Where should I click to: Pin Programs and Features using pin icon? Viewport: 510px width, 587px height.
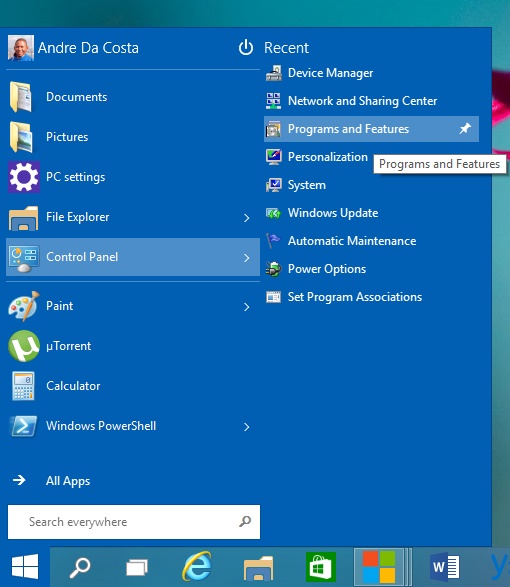(x=465, y=129)
